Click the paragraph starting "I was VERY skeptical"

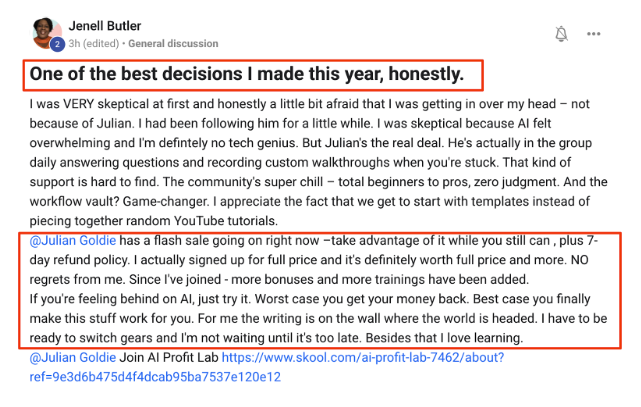coord(300,105)
